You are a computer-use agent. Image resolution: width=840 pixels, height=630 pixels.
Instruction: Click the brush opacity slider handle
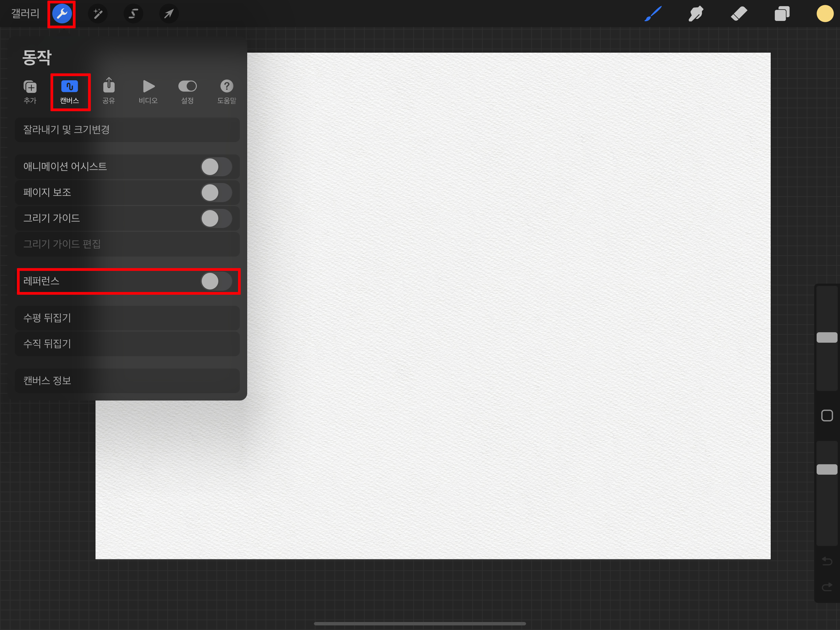(827, 469)
